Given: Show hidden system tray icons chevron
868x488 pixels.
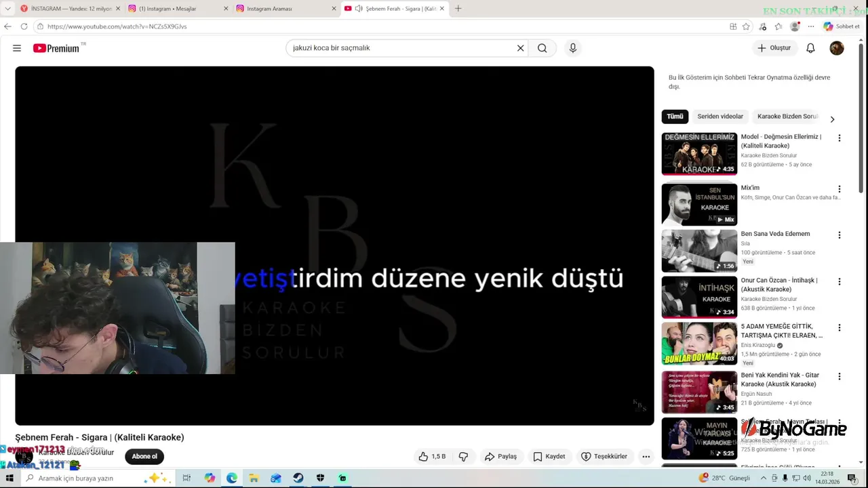Looking at the screenshot, I should point(764,479).
